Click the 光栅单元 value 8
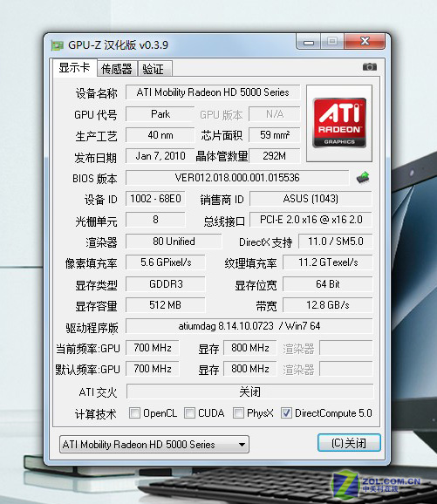Image resolution: width=437 pixels, height=504 pixels. [x=155, y=220]
